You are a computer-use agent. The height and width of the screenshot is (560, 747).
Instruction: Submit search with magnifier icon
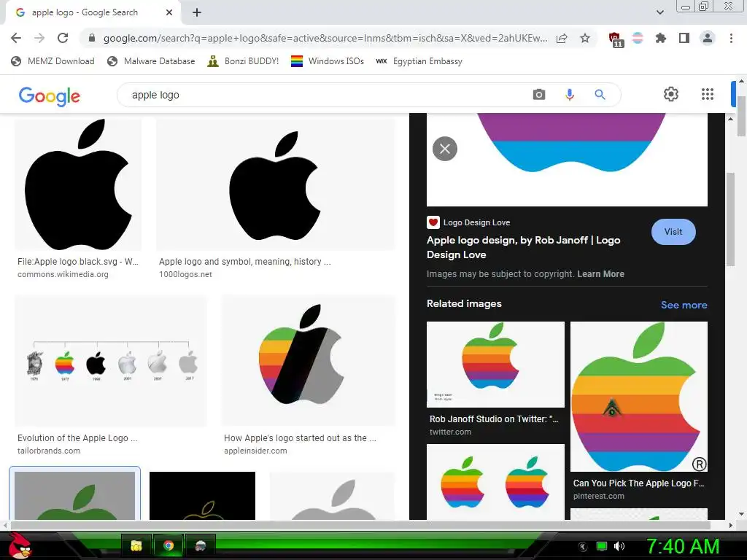[x=600, y=94]
